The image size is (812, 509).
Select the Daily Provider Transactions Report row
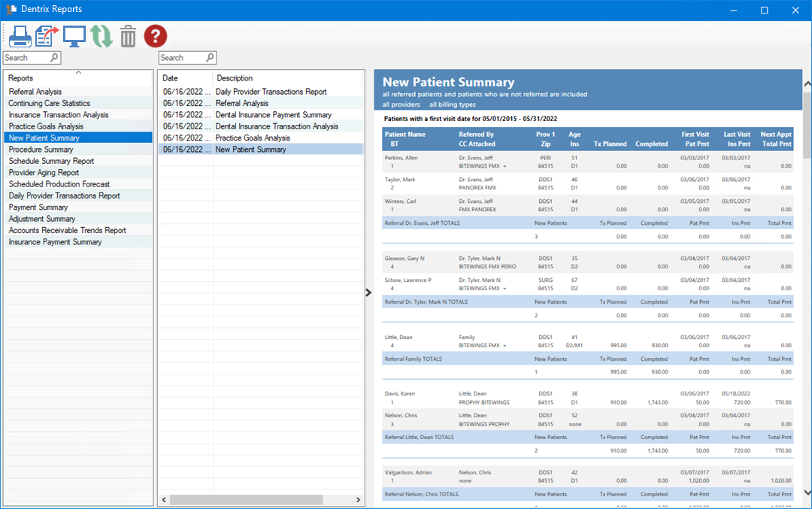click(x=271, y=92)
